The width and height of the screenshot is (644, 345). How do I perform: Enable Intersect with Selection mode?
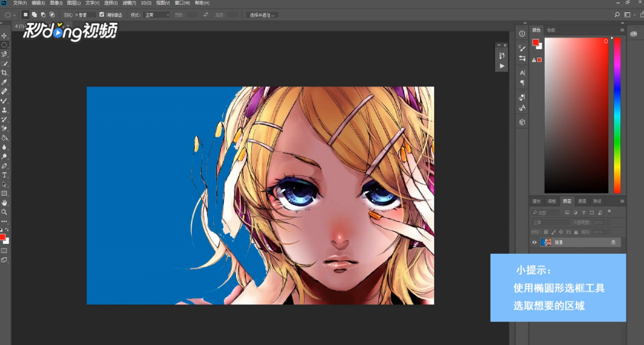[x=52, y=15]
